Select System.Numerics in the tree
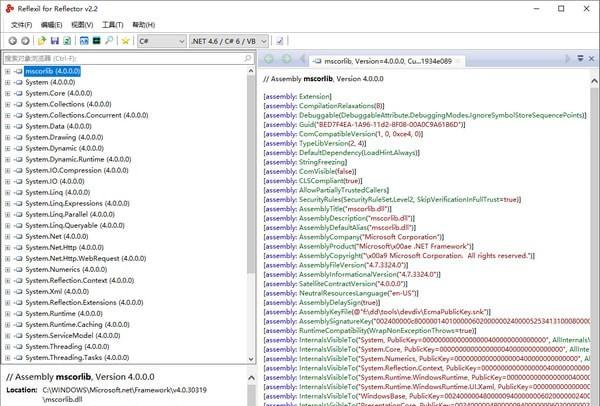 click(66, 269)
